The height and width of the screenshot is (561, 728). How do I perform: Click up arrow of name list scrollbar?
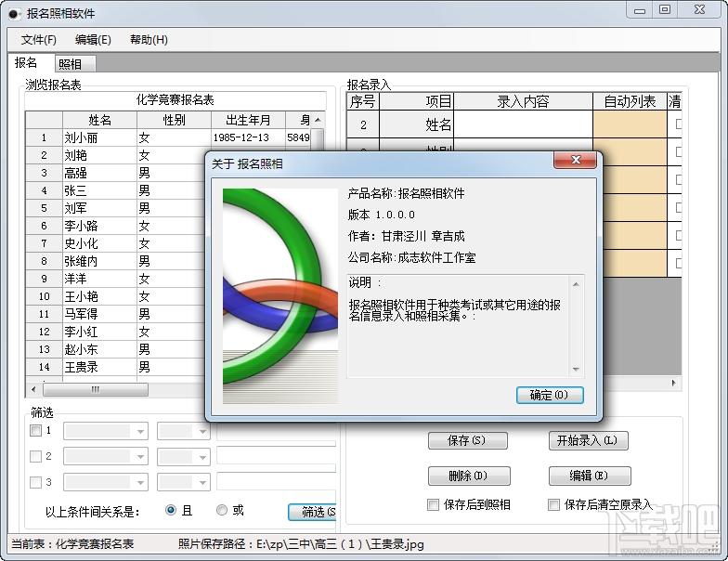pos(318,120)
